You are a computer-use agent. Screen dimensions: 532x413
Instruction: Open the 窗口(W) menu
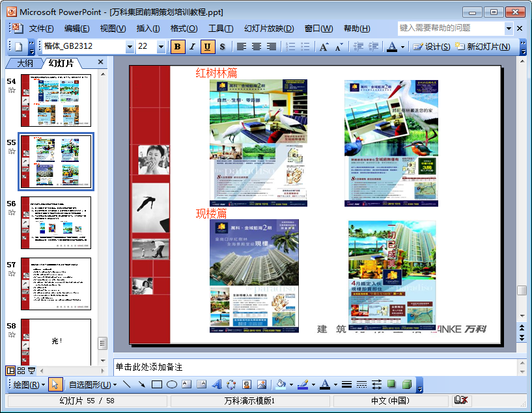318,29
